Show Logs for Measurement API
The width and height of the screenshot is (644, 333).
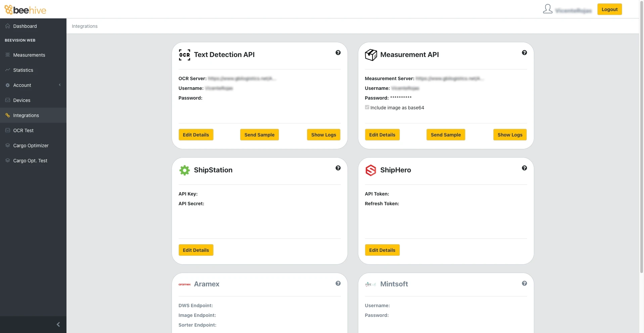(510, 135)
